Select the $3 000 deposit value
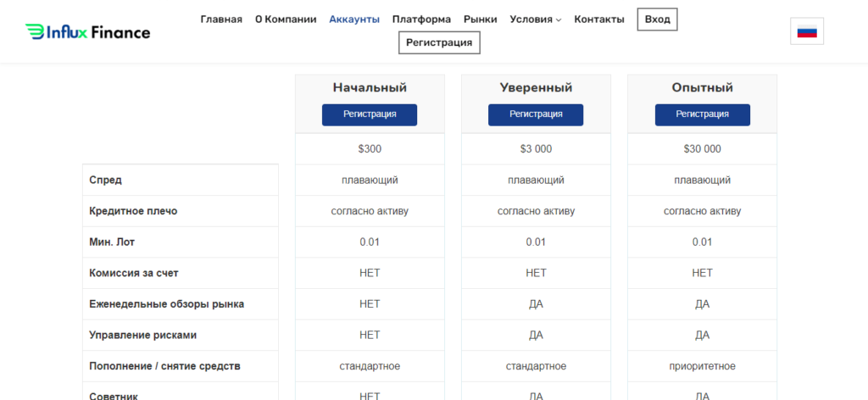The height and width of the screenshot is (400, 868). tap(536, 149)
